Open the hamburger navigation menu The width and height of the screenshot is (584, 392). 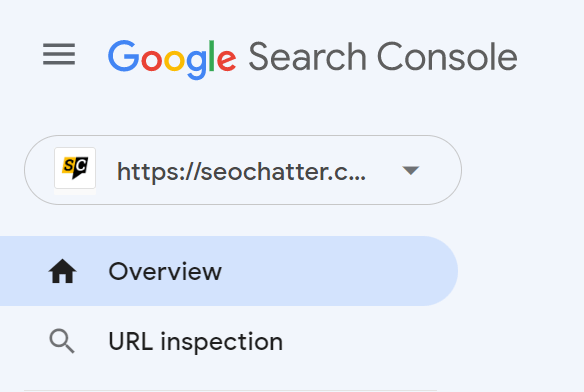click(x=59, y=54)
